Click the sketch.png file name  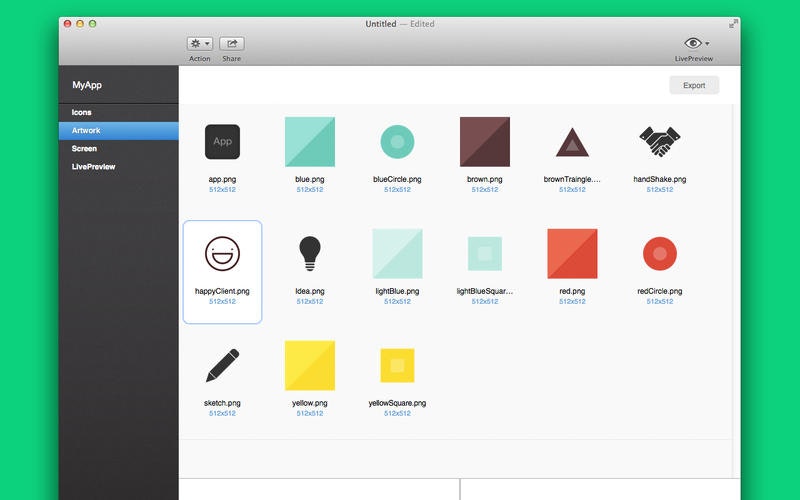(222, 403)
